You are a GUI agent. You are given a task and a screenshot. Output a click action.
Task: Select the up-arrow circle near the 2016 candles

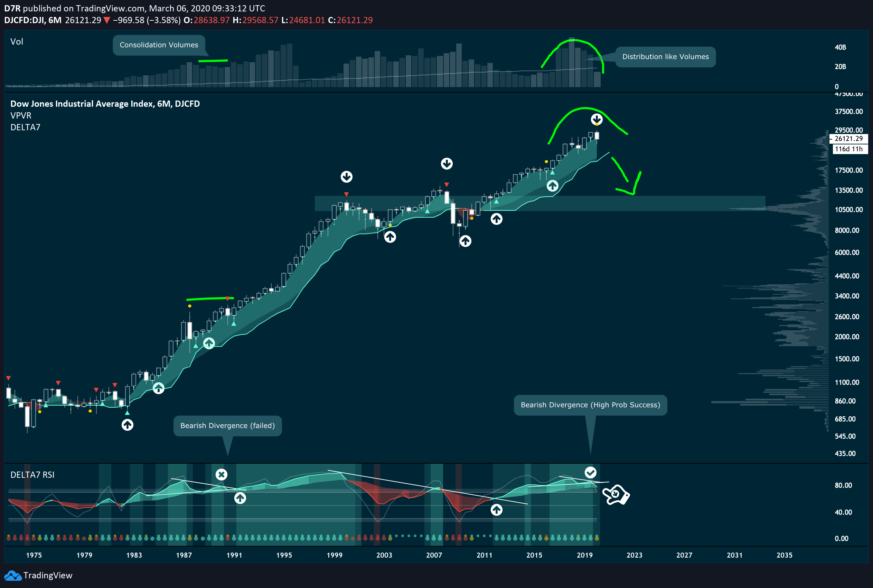coord(552,186)
